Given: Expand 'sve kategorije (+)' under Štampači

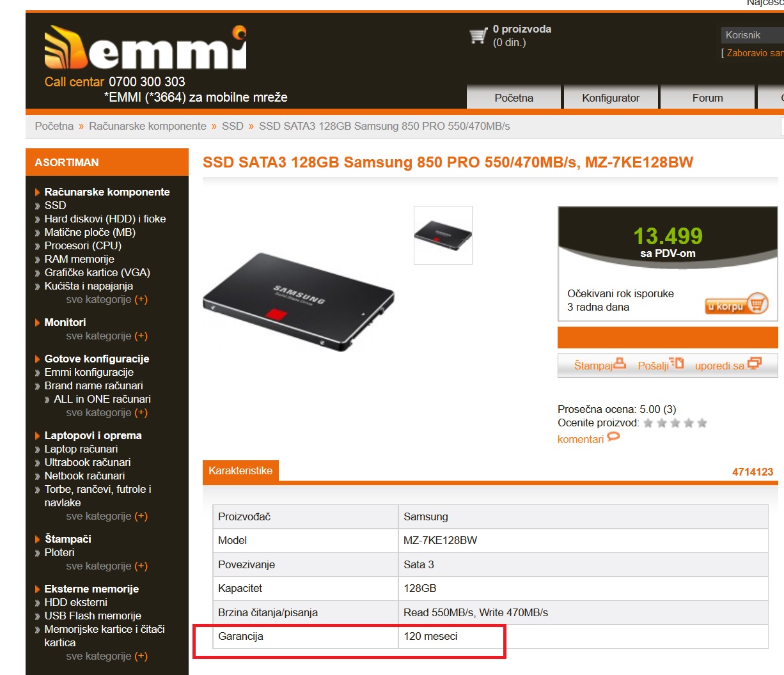Looking at the screenshot, I should coord(107,566).
